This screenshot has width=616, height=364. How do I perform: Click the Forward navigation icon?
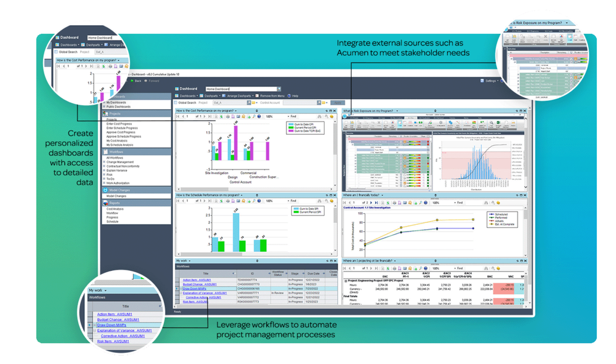[x=146, y=81]
